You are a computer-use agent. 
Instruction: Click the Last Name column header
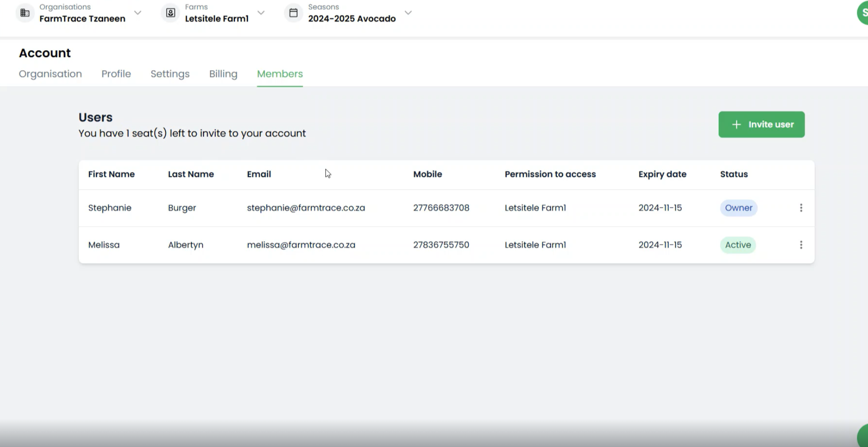(x=191, y=174)
